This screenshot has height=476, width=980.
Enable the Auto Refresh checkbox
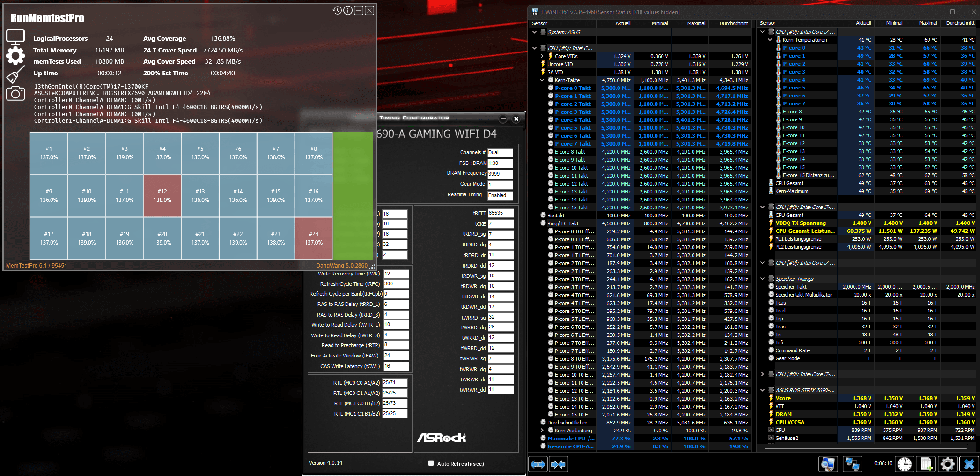(431, 463)
